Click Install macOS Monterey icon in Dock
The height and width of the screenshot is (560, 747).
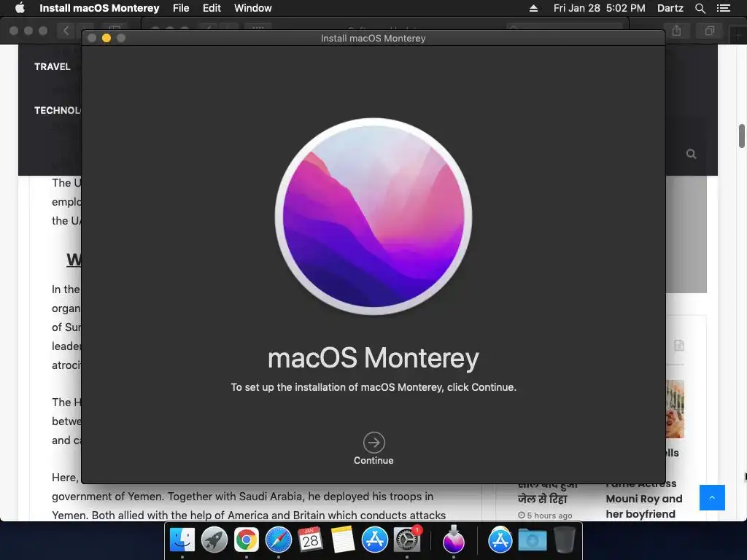coord(454,540)
